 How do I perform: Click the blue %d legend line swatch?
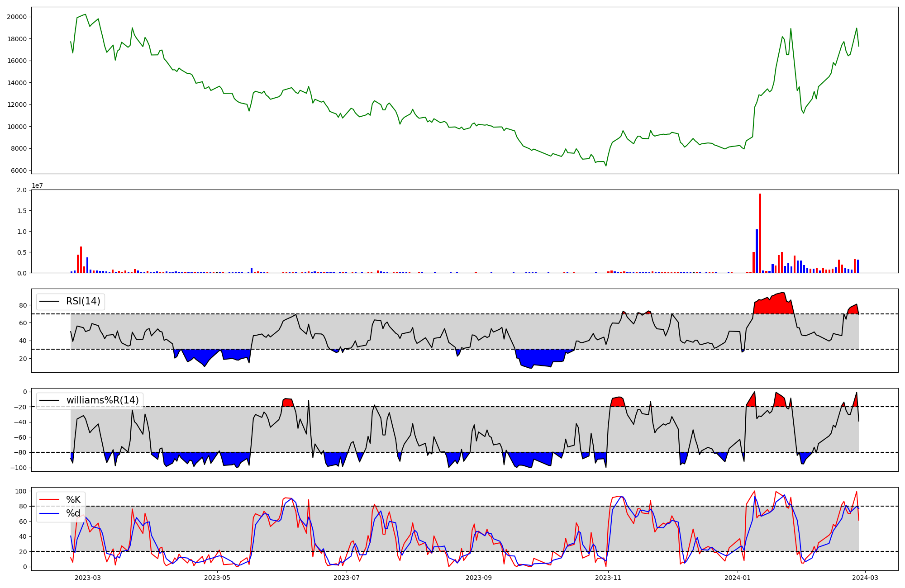click(49, 513)
